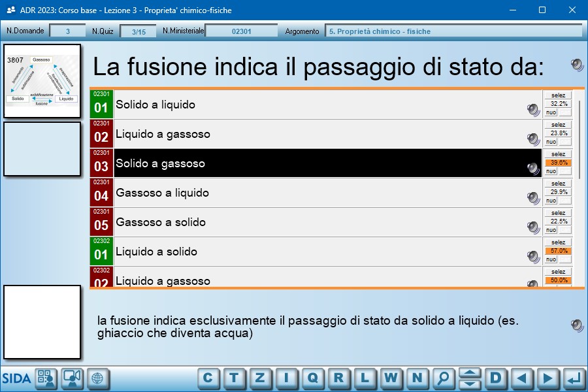Play audio for 'Gassoso a liquido' answer

534,198
